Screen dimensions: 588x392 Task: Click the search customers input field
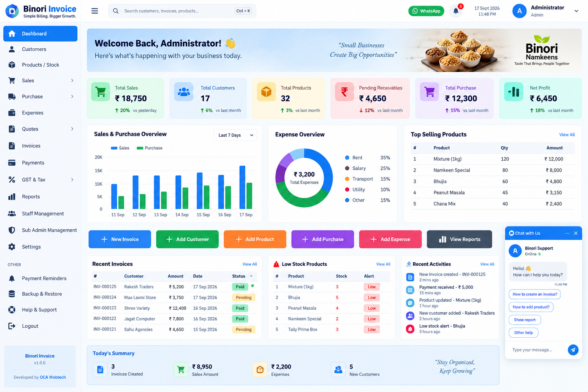(182, 11)
